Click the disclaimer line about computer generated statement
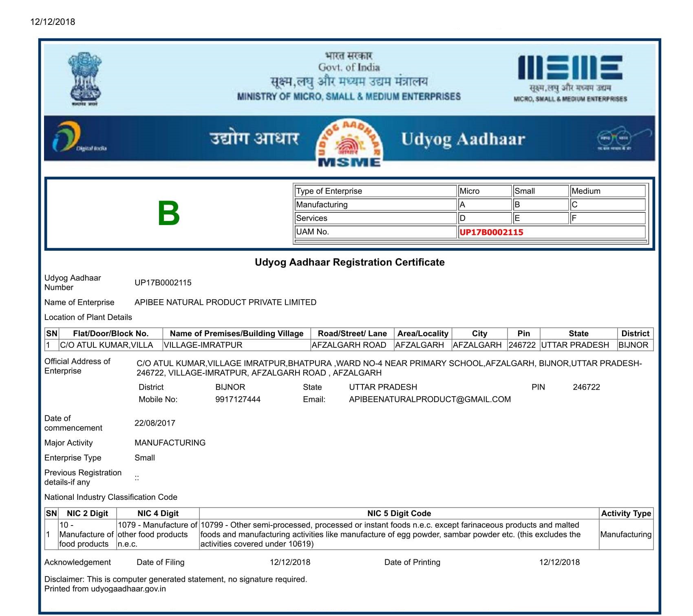This screenshot has height=616, width=693. point(176,579)
